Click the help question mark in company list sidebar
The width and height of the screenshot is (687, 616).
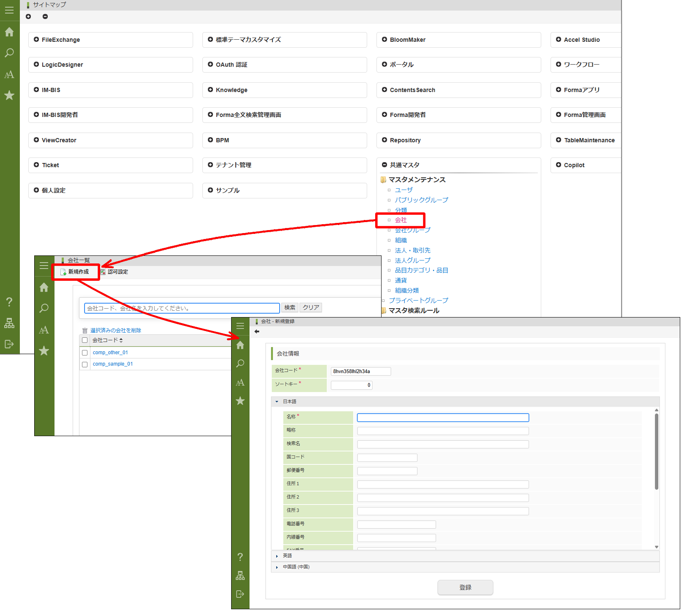(x=9, y=302)
